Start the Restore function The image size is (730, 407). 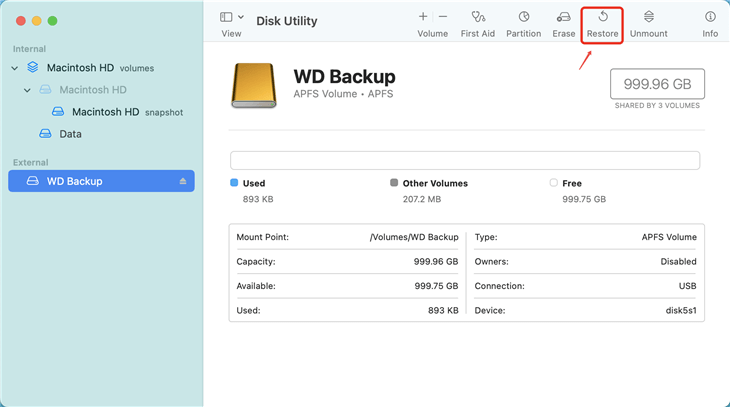(602, 24)
